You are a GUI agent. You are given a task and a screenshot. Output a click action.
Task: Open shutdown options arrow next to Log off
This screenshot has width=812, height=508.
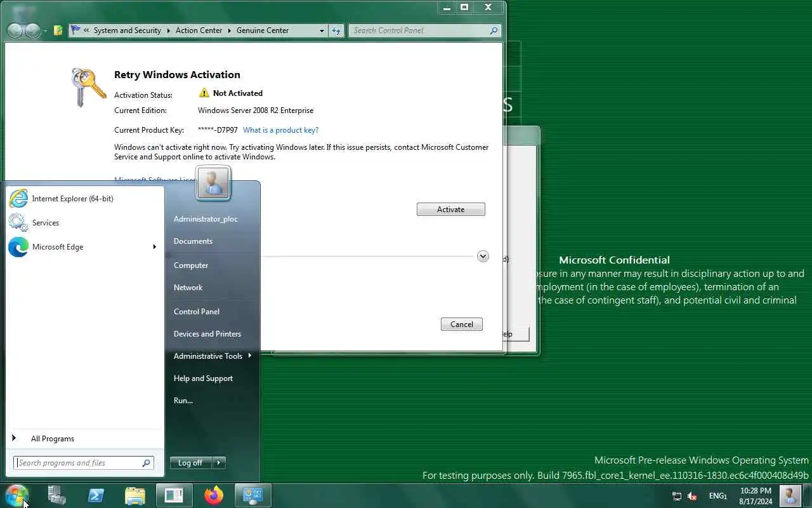[219, 463]
